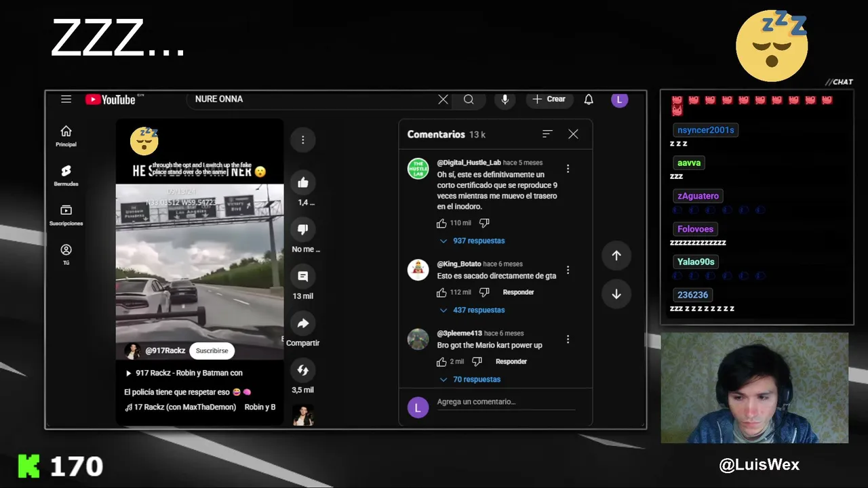Start voice search with microphone icon
Viewport: 868px width, 488px height.
[x=505, y=100]
